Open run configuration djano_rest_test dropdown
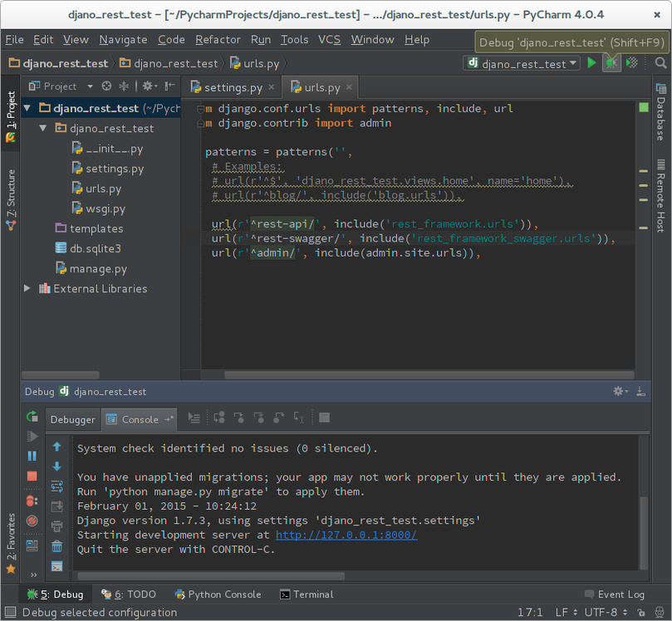The image size is (672, 621). (x=522, y=63)
